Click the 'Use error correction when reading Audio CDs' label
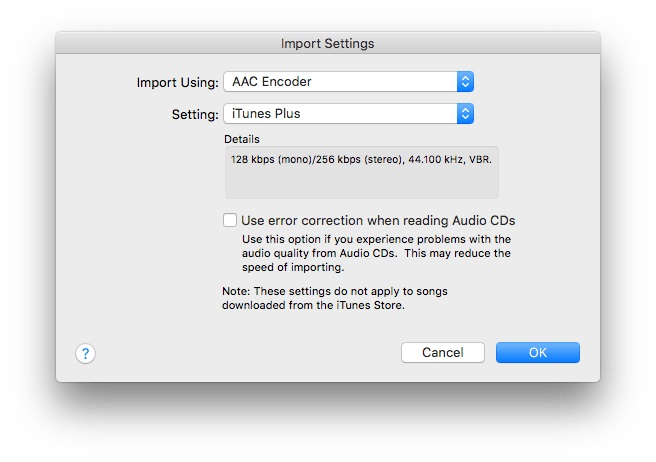Image resolution: width=656 pixels, height=462 pixels. click(378, 221)
